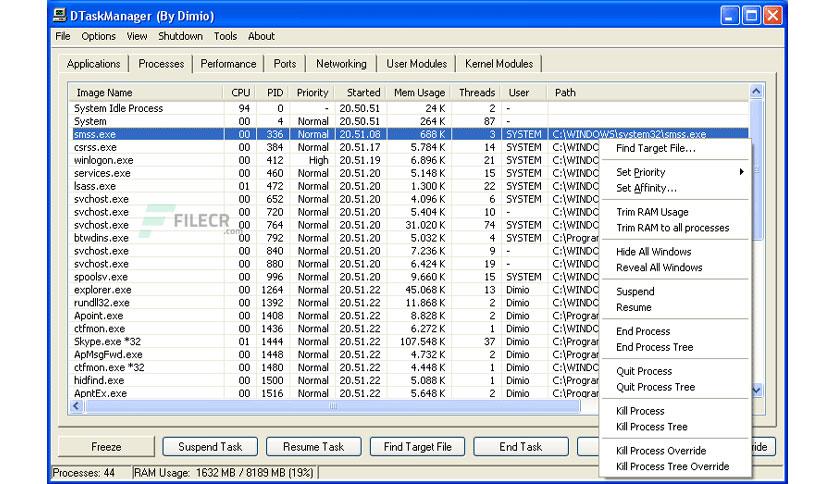Select the winlogon.exe process row

pyautogui.click(x=336, y=160)
